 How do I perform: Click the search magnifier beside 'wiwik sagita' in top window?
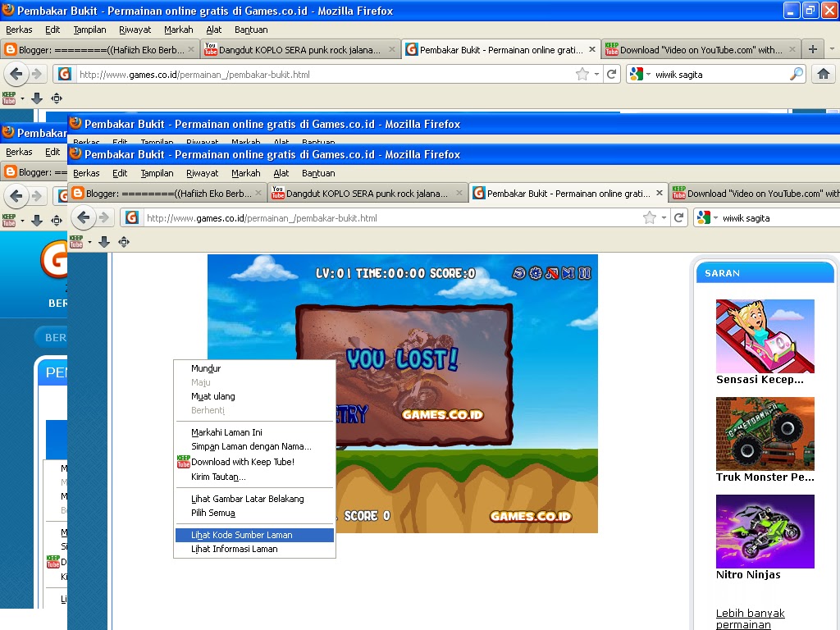[797, 74]
